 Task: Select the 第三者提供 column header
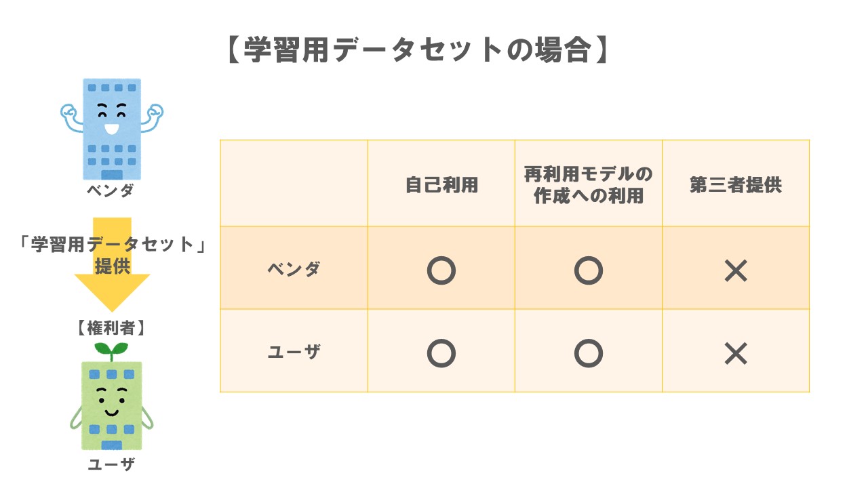pos(736,185)
